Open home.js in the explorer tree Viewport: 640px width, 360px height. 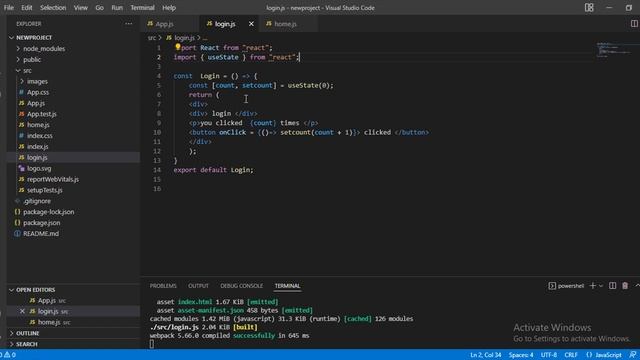pos(38,125)
